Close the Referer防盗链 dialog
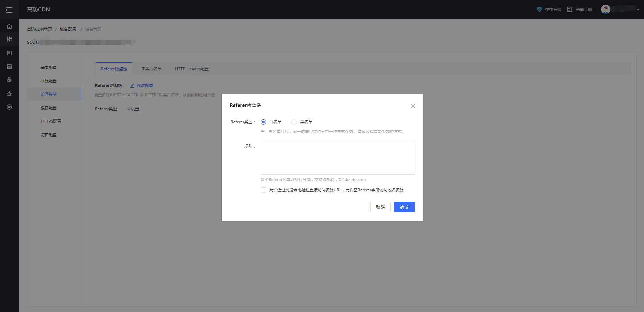This screenshot has height=312, width=644. pyautogui.click(x=413, y=106)
